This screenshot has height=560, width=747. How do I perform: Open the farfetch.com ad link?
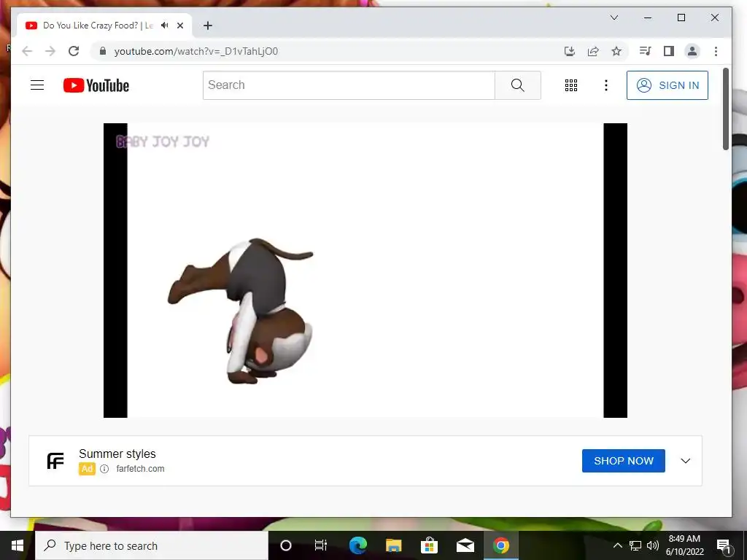pyautogui.click(x=140, y=469)
